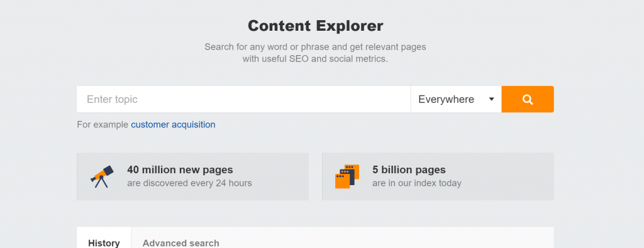The image size is (644, 248).
Task: Click the are in our index today text
Action: pos(417,183)
